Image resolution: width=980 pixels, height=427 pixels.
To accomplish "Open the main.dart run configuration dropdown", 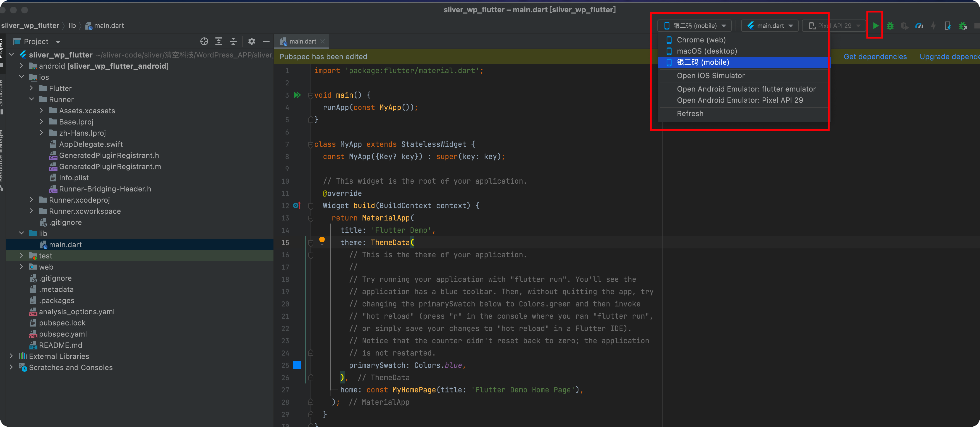I will [x=770, y=25].
